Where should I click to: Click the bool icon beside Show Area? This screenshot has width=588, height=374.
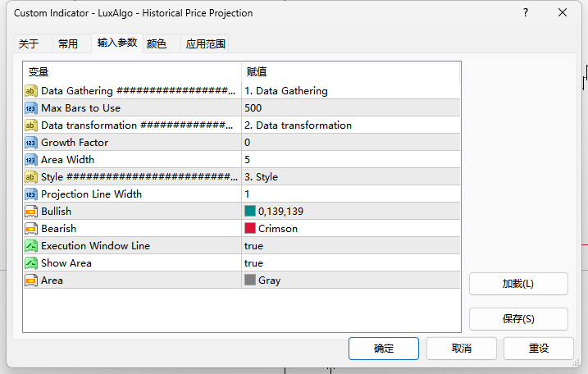[x=31, y=263]
